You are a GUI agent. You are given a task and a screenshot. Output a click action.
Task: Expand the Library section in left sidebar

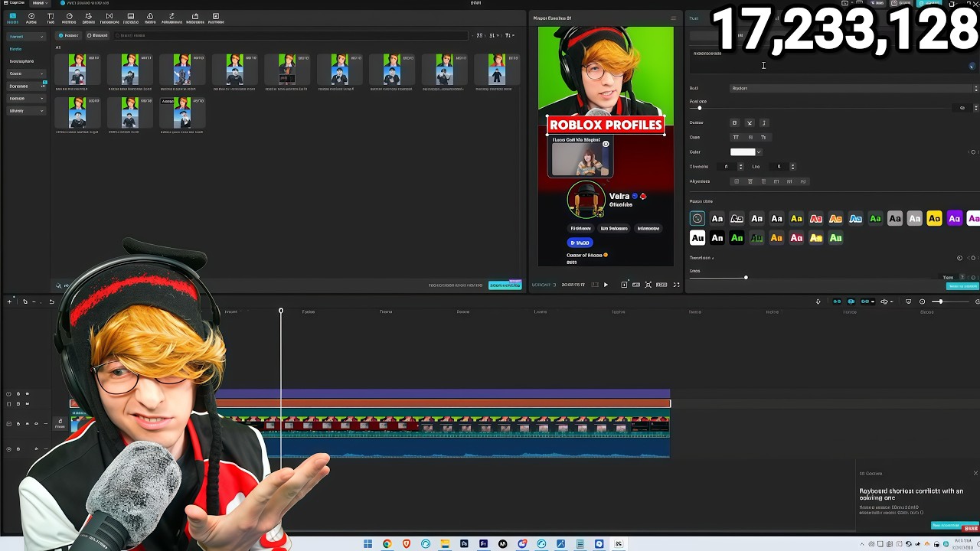click(x=26, y=111)
